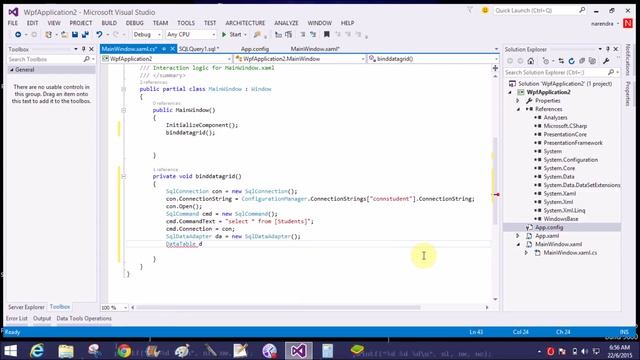Image resolution: width=640 pixels, height=360 pixels.
Task: Select System.Data reference in Solution Explorer
Action: (x=559, y=177)
